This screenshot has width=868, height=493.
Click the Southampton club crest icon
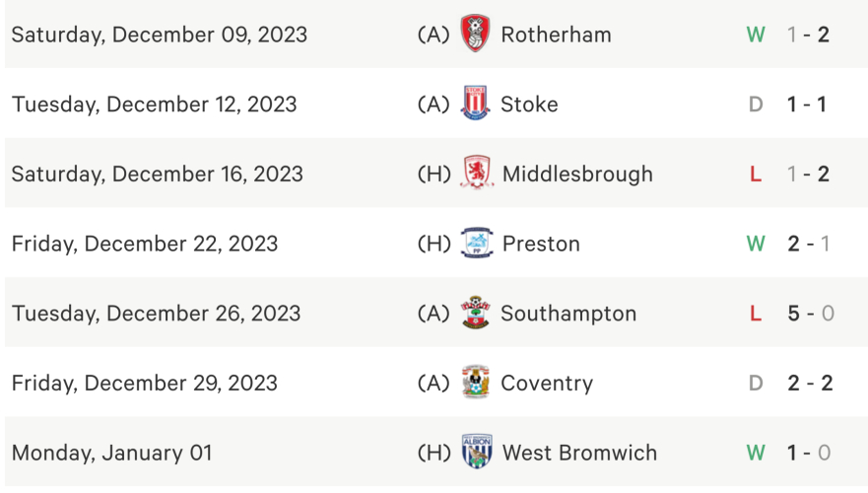coord(476,314)
